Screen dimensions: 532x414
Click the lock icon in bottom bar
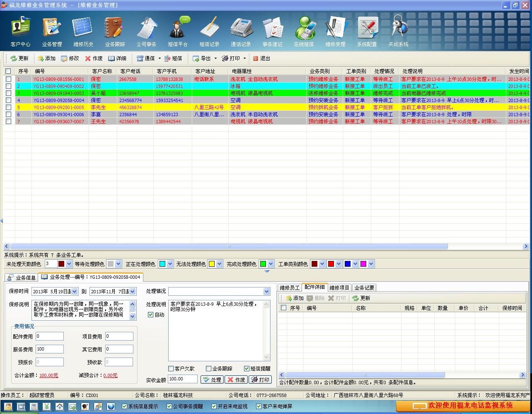9,407
